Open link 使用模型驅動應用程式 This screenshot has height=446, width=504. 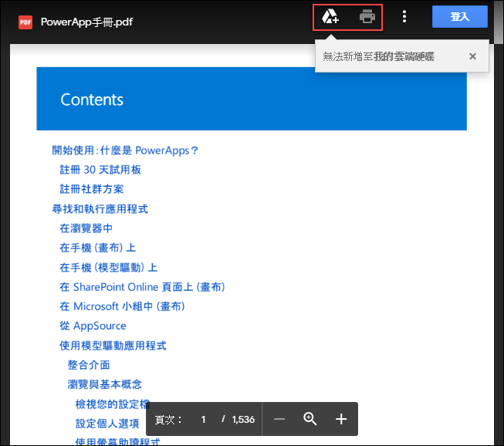click(113, 346)
